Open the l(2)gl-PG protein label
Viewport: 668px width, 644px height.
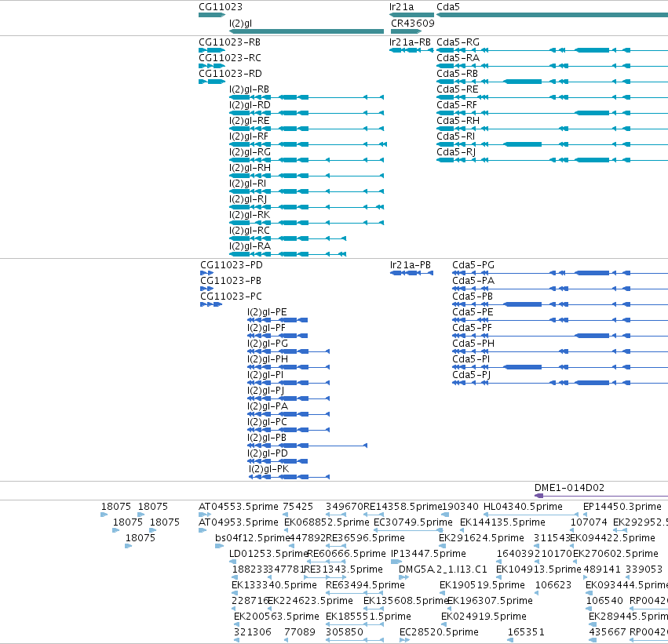(x=268, y=344)
